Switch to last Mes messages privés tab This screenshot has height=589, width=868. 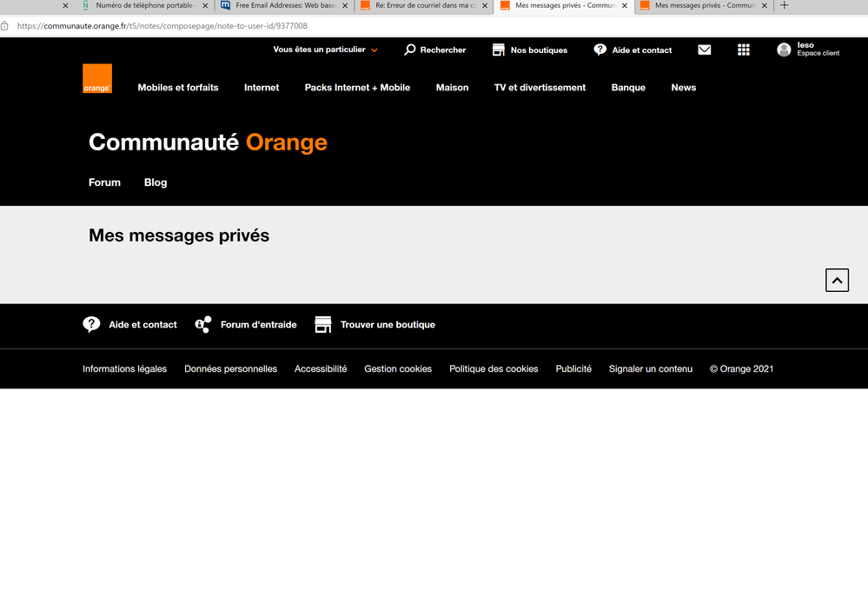tap(704, 5)
